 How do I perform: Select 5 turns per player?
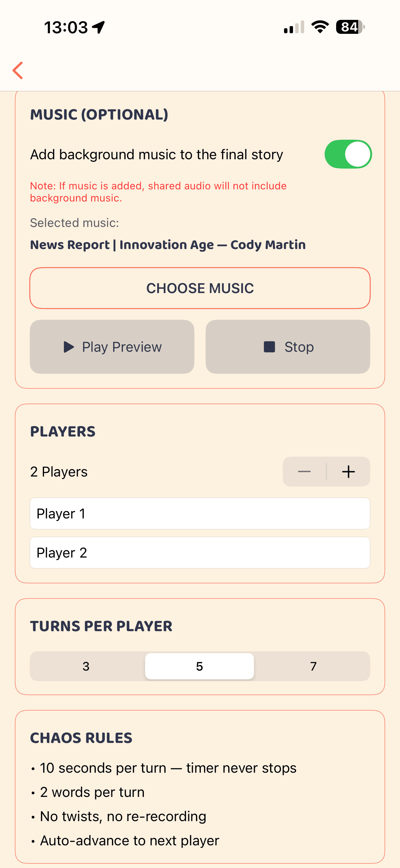point(199,666)
